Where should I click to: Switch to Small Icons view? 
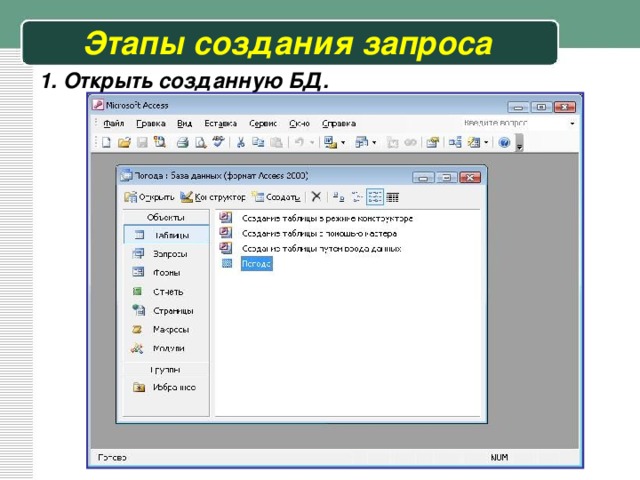[x=357, y=198]
